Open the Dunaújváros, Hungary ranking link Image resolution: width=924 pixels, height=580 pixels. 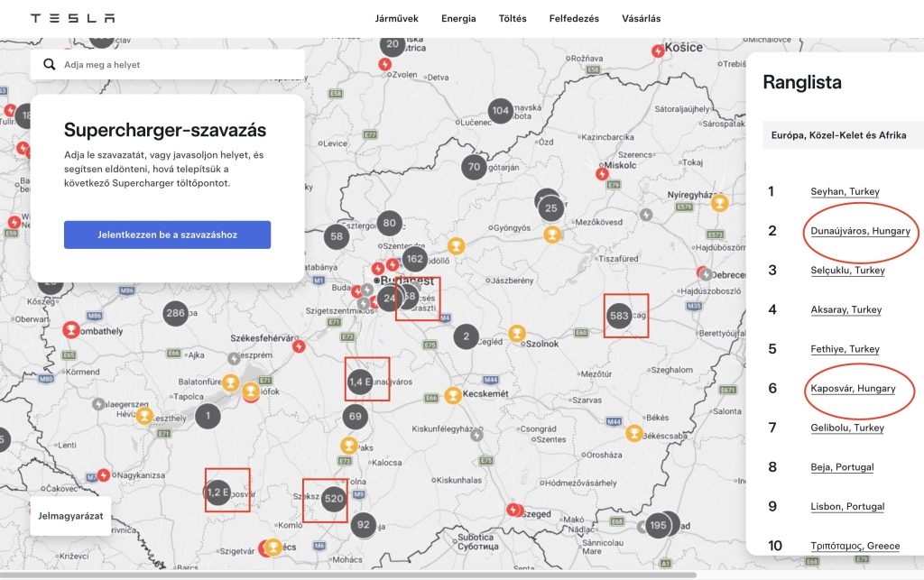[860, 231]
